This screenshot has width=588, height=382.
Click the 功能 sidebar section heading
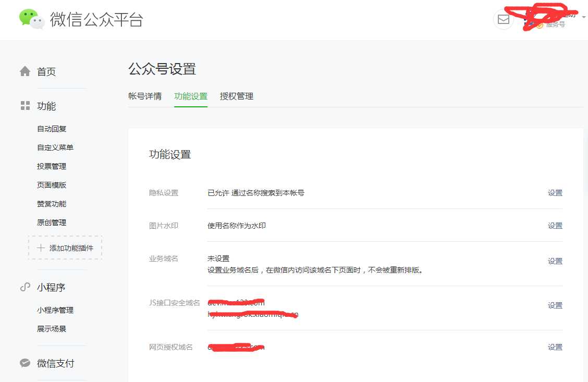46,106
